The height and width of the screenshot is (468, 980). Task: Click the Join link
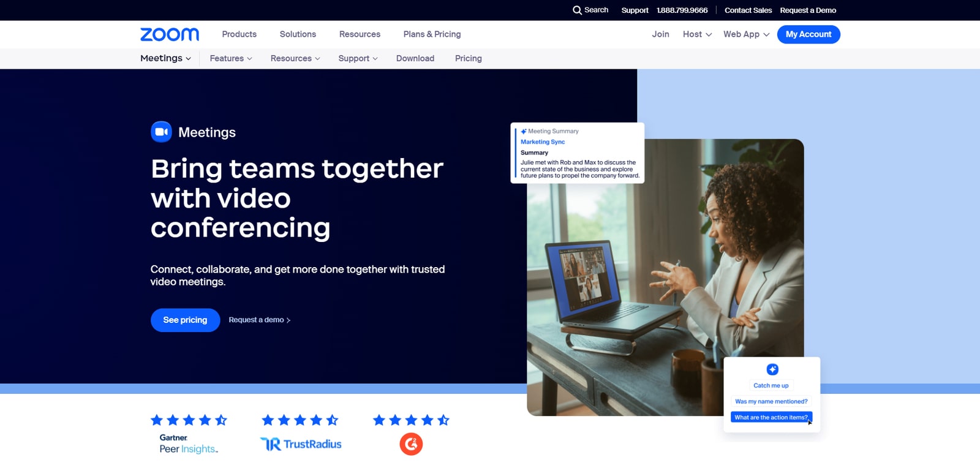(660, 34)
